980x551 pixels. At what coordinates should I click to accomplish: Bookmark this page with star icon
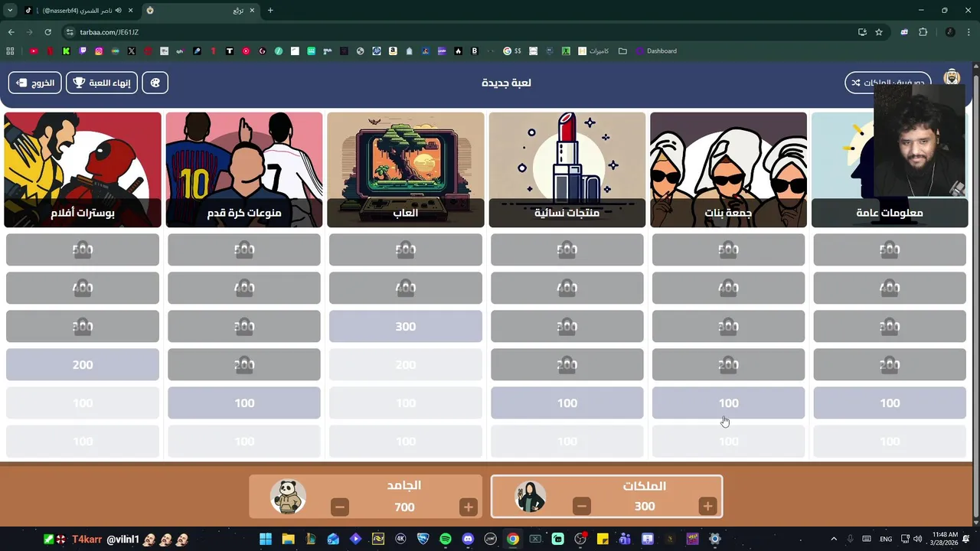click(879, 32)
